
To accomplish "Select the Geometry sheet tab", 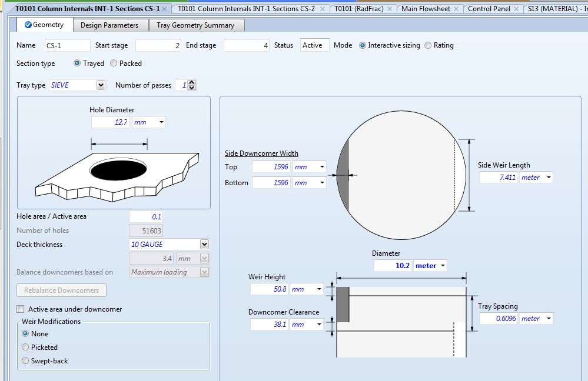I will point(44,25).
